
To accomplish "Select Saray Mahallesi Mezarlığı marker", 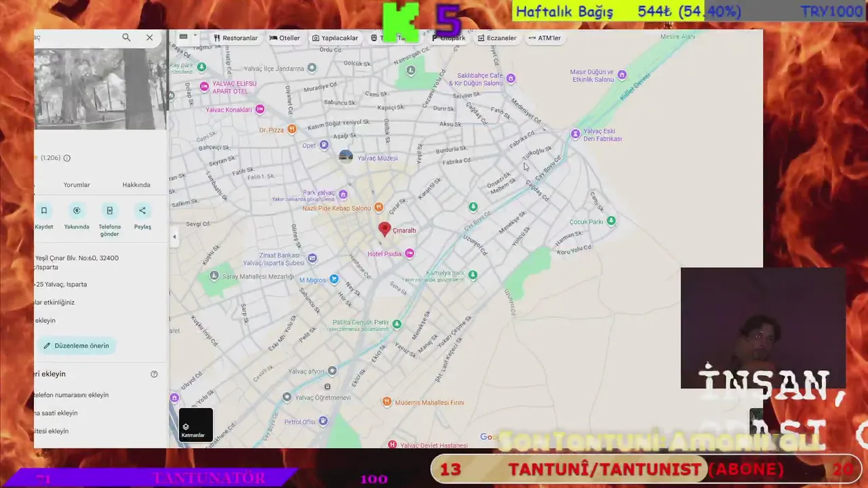I will pyautogui.click(x=214, y=276).
